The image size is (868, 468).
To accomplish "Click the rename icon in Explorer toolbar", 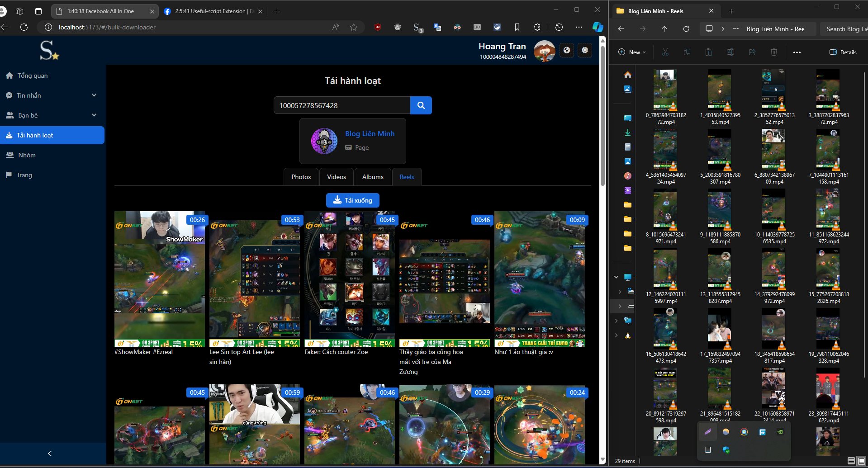I will (730, 52).
